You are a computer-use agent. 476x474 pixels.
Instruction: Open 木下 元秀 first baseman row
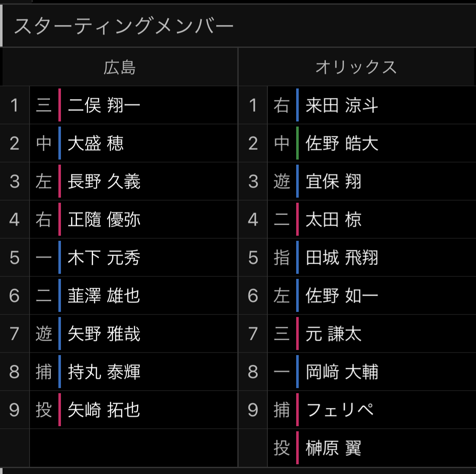(x=104, y=258)
